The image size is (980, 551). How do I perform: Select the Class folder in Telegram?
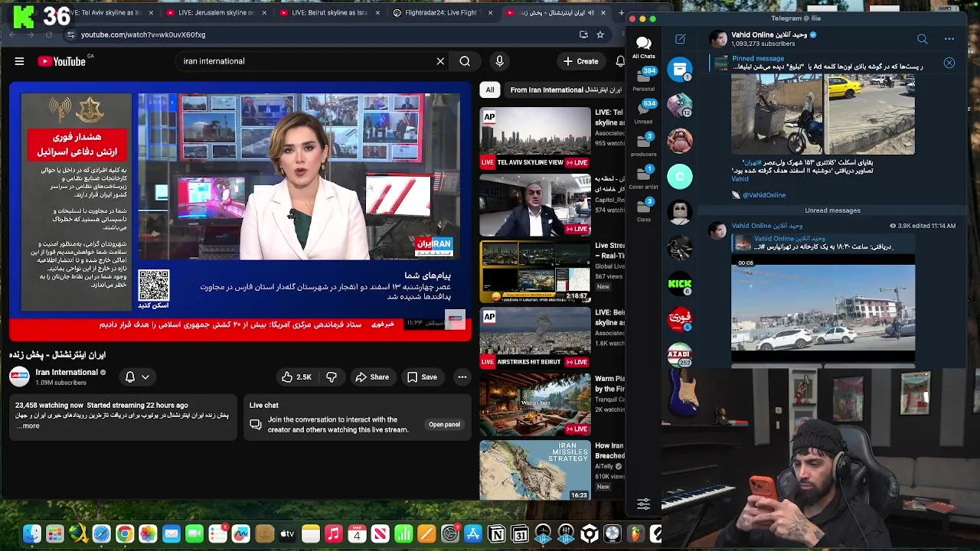[x=643, y=210]
